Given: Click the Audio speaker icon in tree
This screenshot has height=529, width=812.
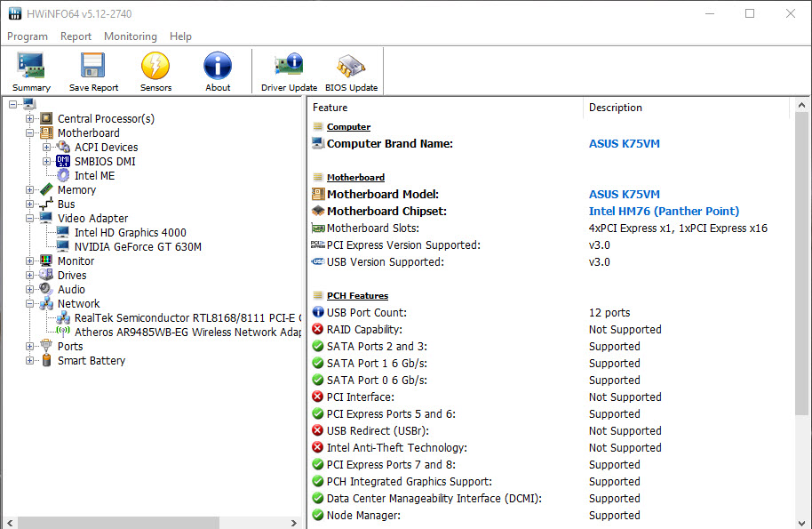Looking at the screenshot, I should [46, 289].
